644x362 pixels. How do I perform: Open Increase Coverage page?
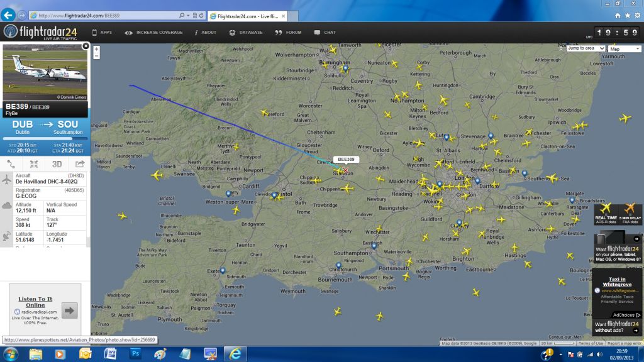pyautogui.click(x=153, y=33)
